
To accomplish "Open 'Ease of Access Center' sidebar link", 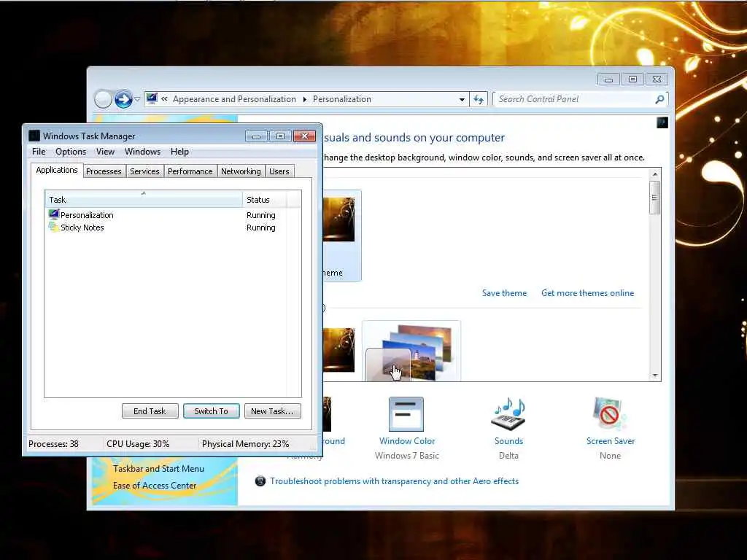I will tap(155, 485).
